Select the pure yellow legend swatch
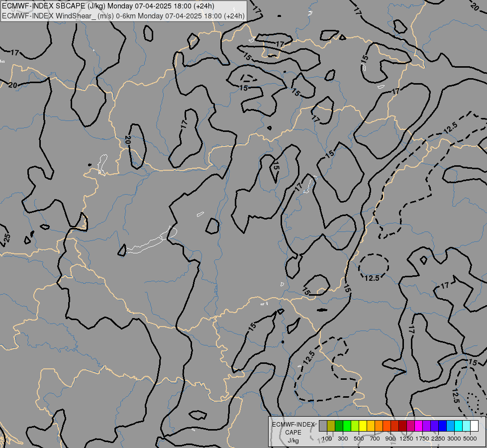Viewport: 487px width, 448px height. pyautogui.click(x=363, y=426)
